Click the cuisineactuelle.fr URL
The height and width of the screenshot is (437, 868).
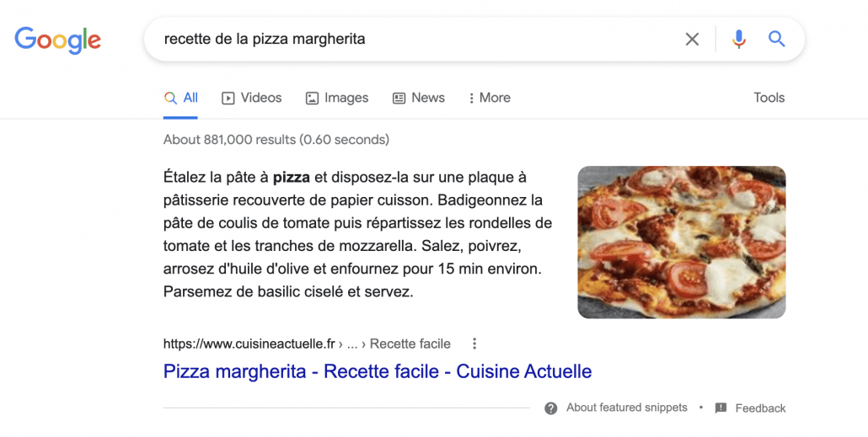(x=249, y=344)
